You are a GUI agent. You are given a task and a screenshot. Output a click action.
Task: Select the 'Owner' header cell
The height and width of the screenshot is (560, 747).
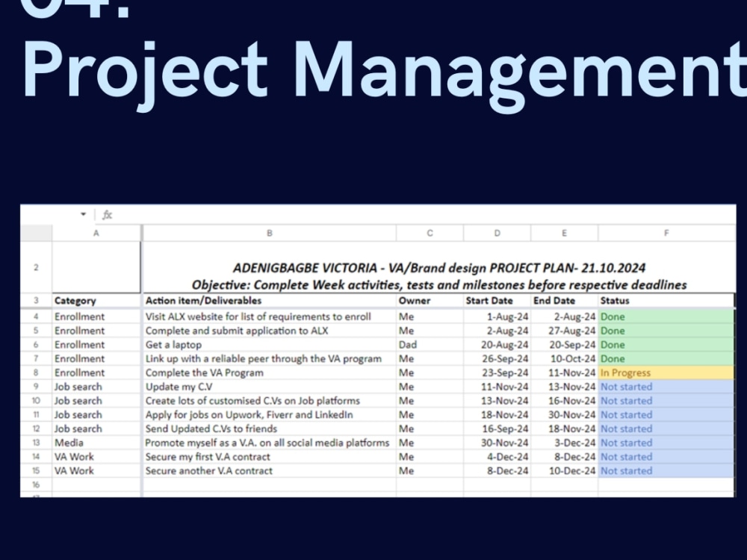[430, 301]
